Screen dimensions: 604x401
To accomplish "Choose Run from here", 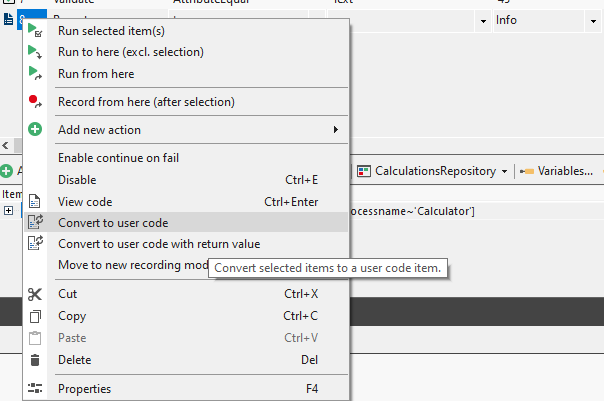I will [x=96, y=74].
